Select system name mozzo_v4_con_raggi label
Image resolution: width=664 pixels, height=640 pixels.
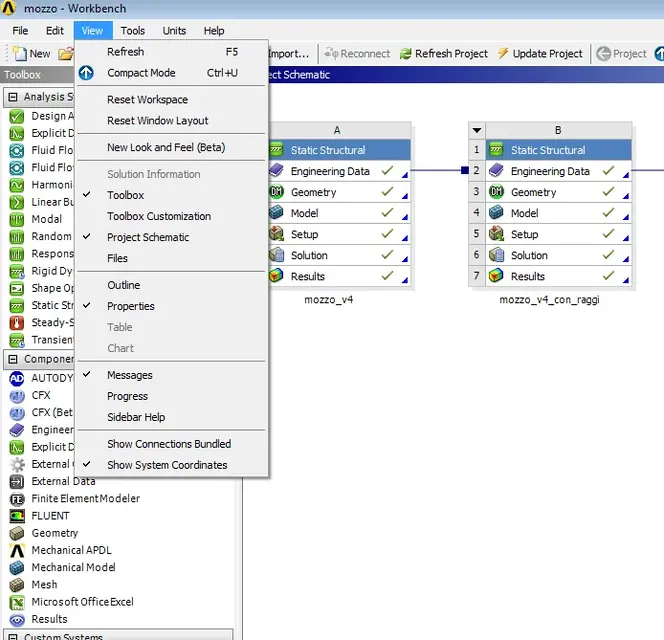pos(549,300)
